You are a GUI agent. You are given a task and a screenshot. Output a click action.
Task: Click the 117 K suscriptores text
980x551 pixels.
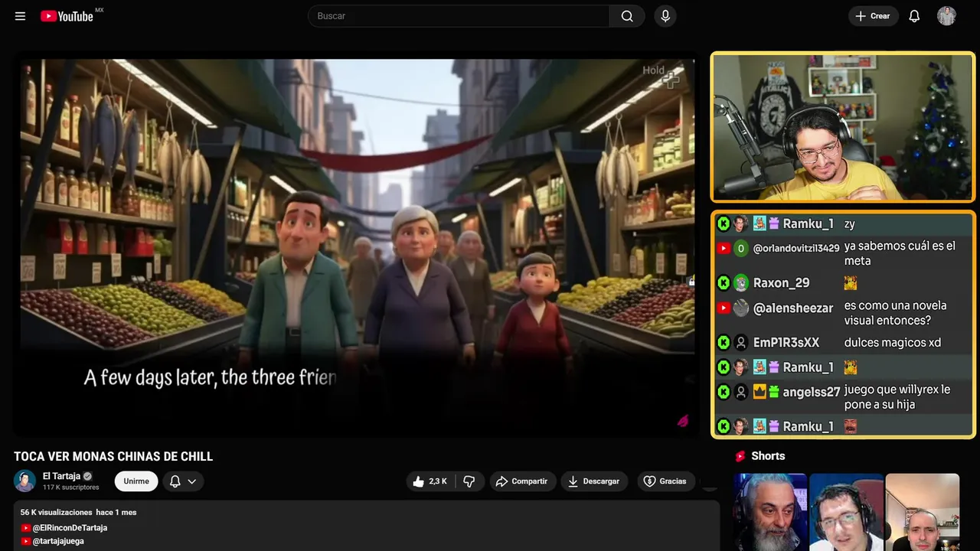(71, 487)
